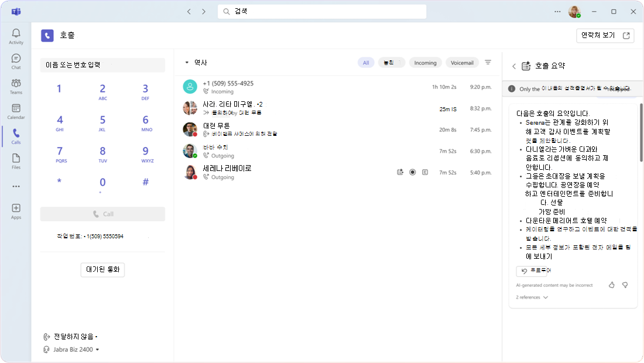644x363 pixels.
Task: Open the 대런 무튼 call entry
Action: click(338, 130)
